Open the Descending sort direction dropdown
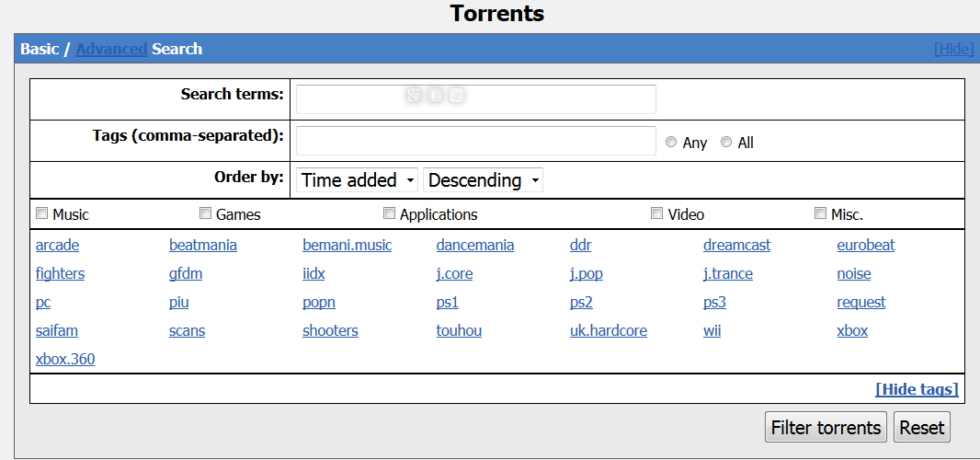This screenshot has width=980, height=460. click(x=484, y=180)
